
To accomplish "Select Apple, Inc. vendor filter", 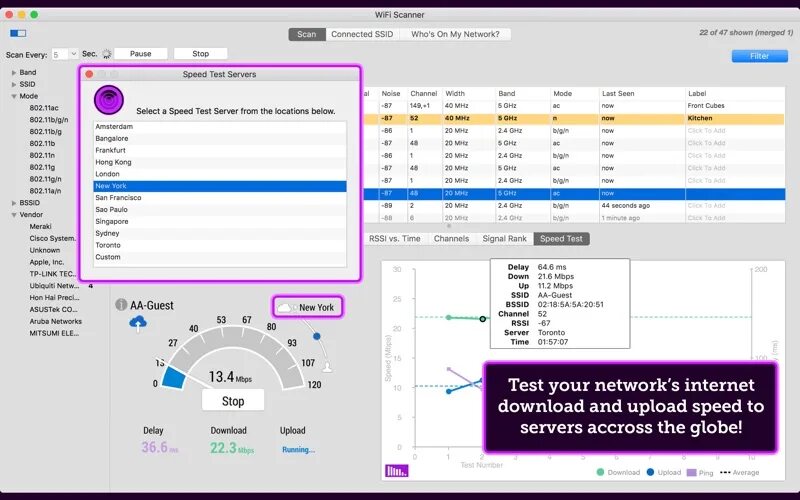I will pos(46,262).
